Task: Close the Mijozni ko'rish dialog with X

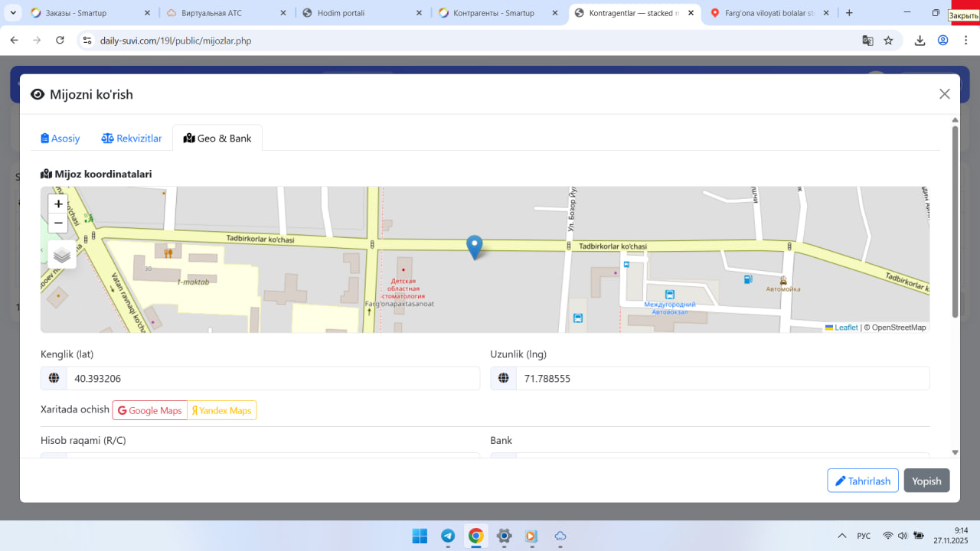Action: tap(944, 94)
